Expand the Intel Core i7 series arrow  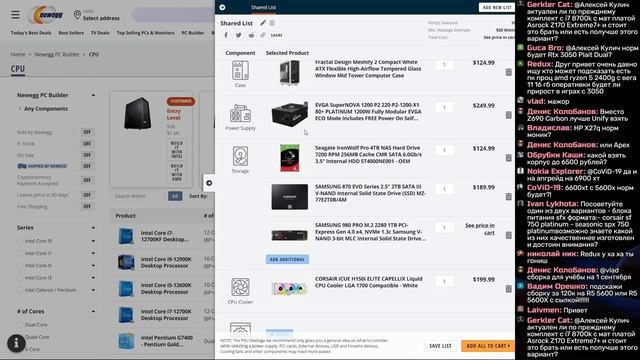(x=93, y=253)
